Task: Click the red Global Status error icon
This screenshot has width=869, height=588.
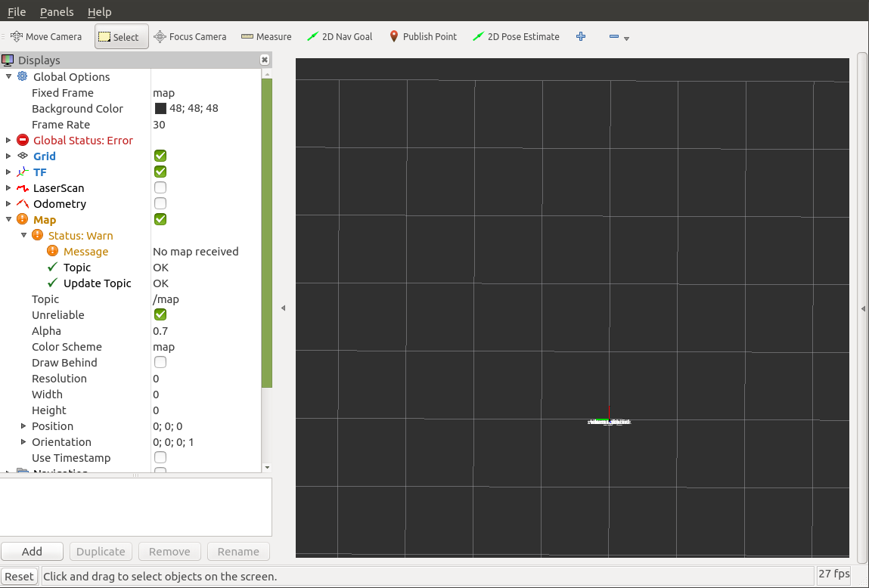Action: click(x=23, y=140)
